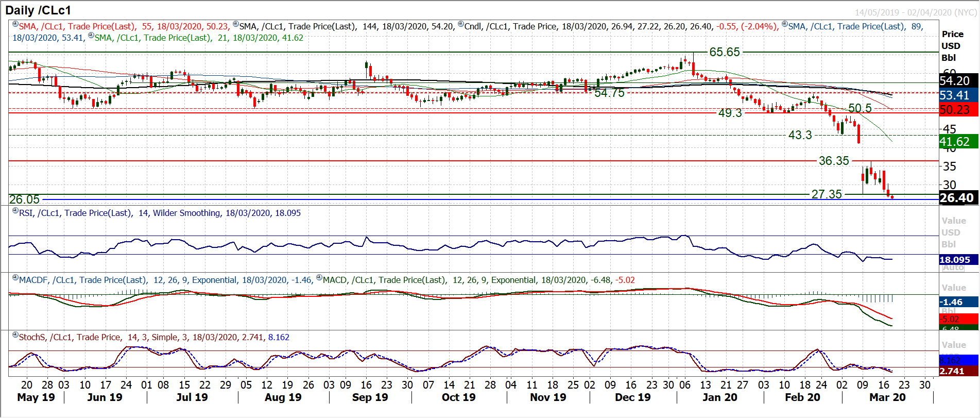Screen dimensions: 980x418
Task: Select the RSI 14 Wilder Smoothing legend
Action: (160, 213)
